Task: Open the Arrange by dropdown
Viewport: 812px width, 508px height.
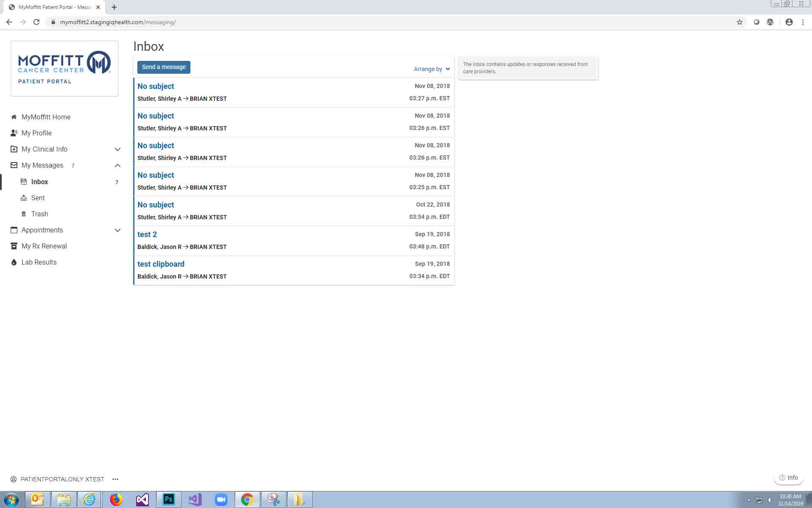Action: coord(432,69)
